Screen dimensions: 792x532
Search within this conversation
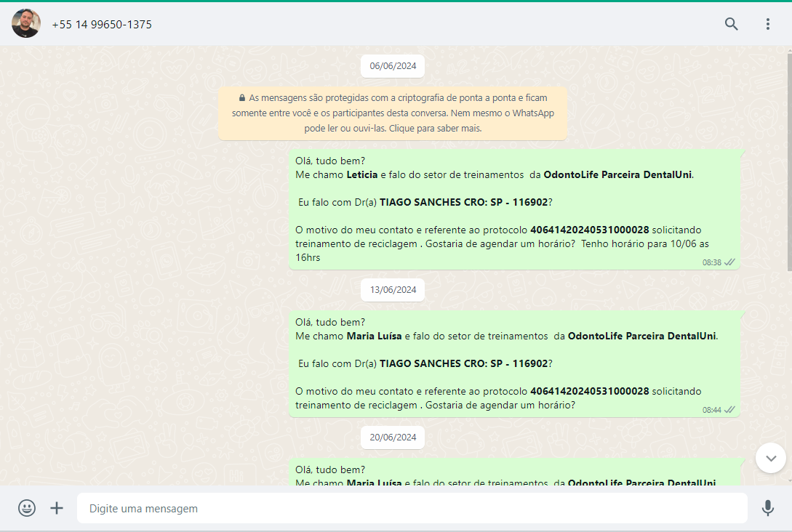(731, 24)
